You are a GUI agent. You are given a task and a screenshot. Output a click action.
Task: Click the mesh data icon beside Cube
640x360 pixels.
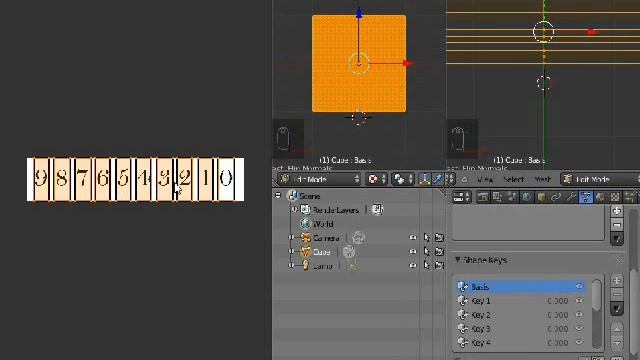click(349, 252)
